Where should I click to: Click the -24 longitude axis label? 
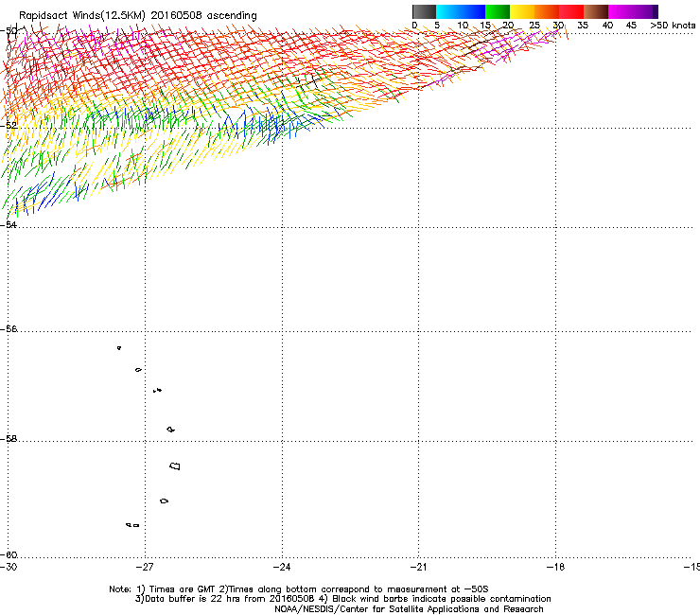coord(282,567)
